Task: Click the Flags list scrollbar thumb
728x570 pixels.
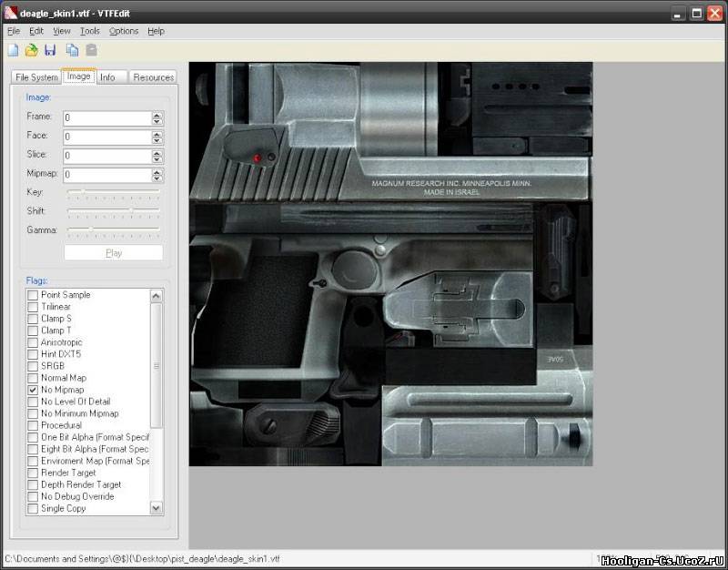Action: 157,365
